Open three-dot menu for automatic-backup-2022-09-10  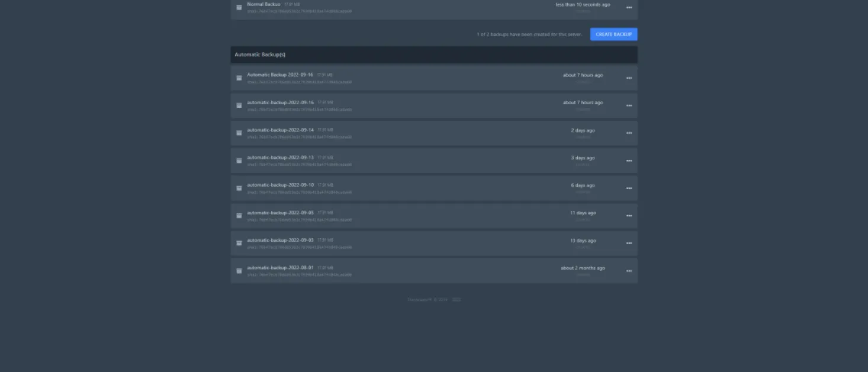(x=629, y=188)
